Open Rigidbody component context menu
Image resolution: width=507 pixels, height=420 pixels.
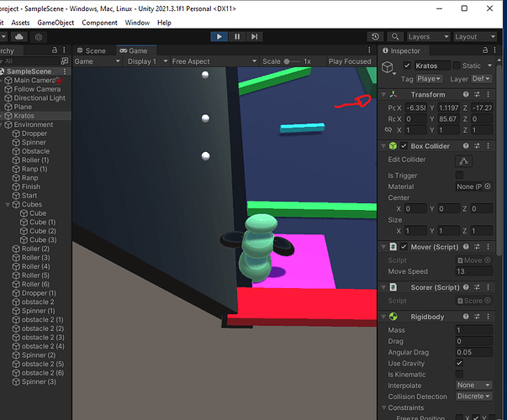coord(489,317)
